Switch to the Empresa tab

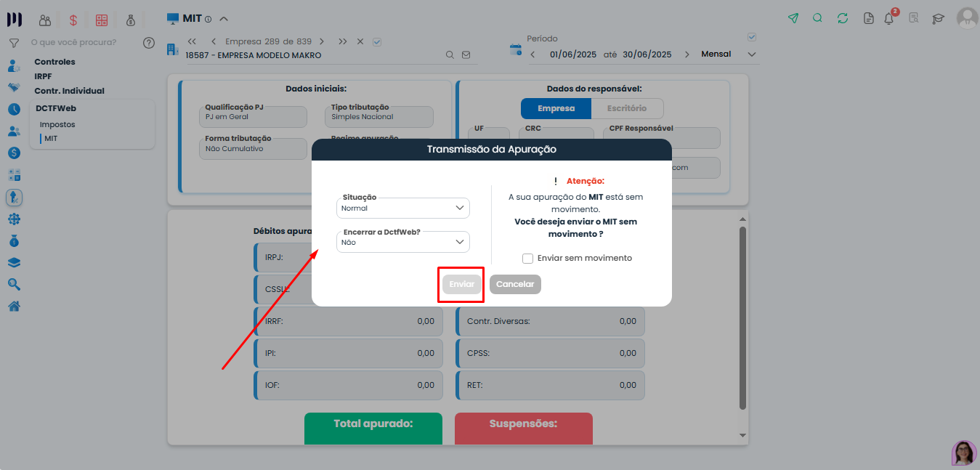[x=556, y=108]
